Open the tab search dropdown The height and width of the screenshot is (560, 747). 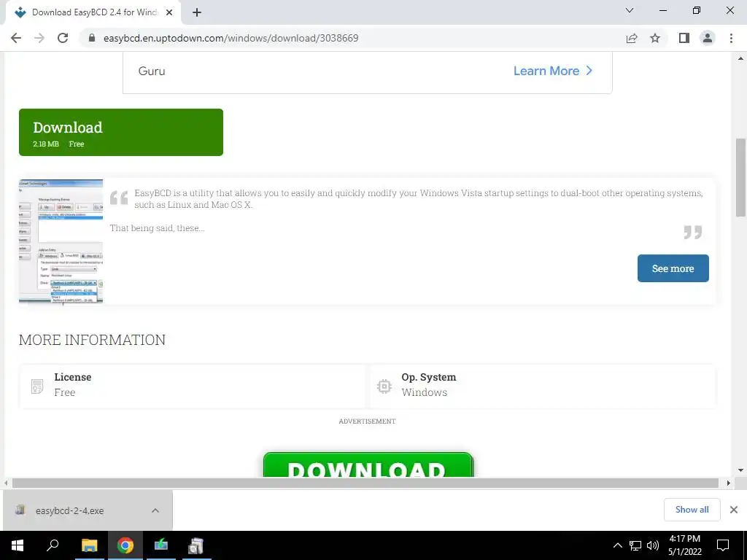pyautogui.click(x=630, y=10)
